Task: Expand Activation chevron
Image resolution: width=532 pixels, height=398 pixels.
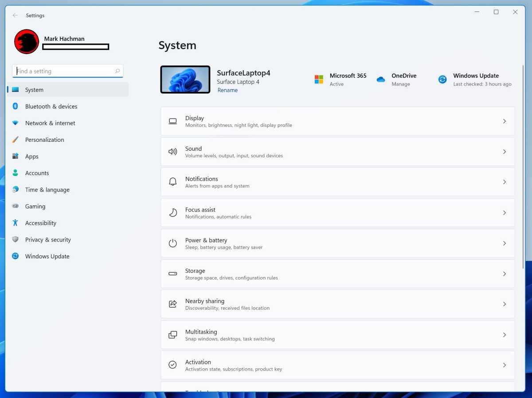Action: click(x=505, y=365)
